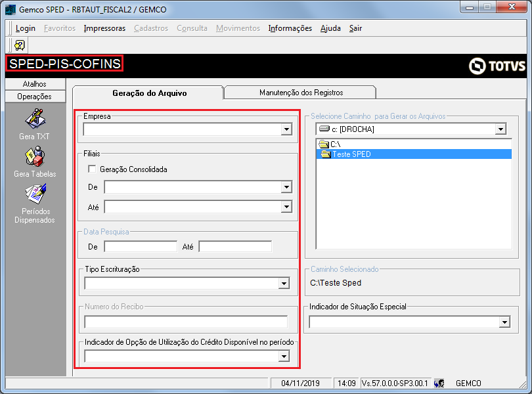Click the Numero do Recibo input field
Screen dimensions: 532x394
click(x=186, y=322)
